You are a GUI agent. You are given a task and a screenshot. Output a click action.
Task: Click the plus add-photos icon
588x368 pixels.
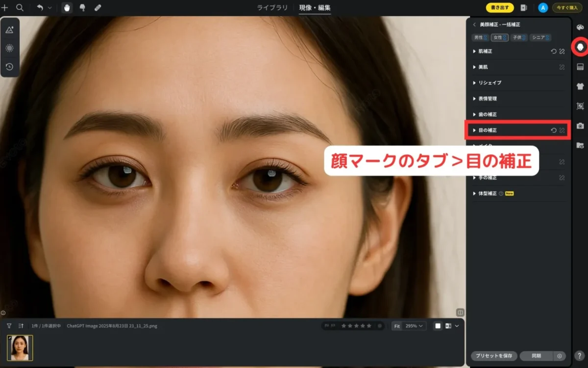(x=5, y=8)
